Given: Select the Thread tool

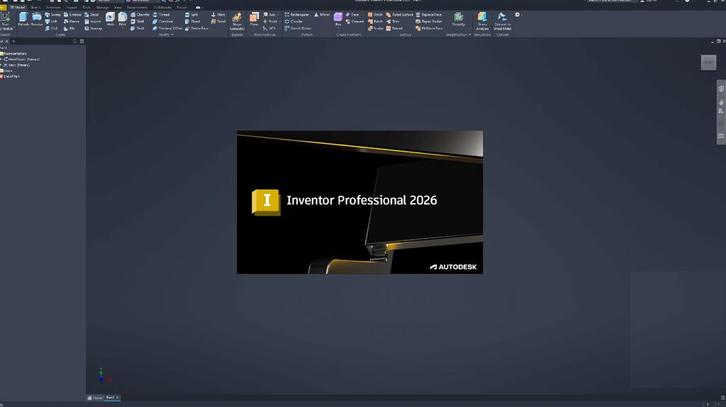Looking at the screenshot, I should [x=162, y=15].
